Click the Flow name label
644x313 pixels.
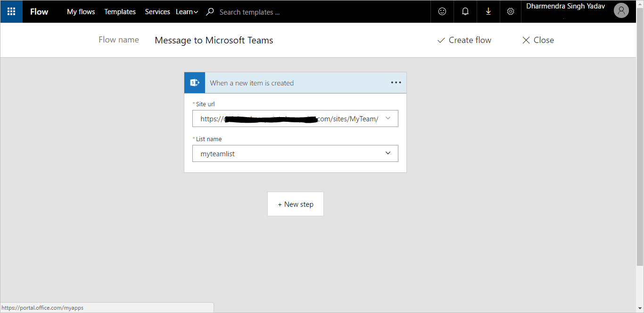[119, 40]
